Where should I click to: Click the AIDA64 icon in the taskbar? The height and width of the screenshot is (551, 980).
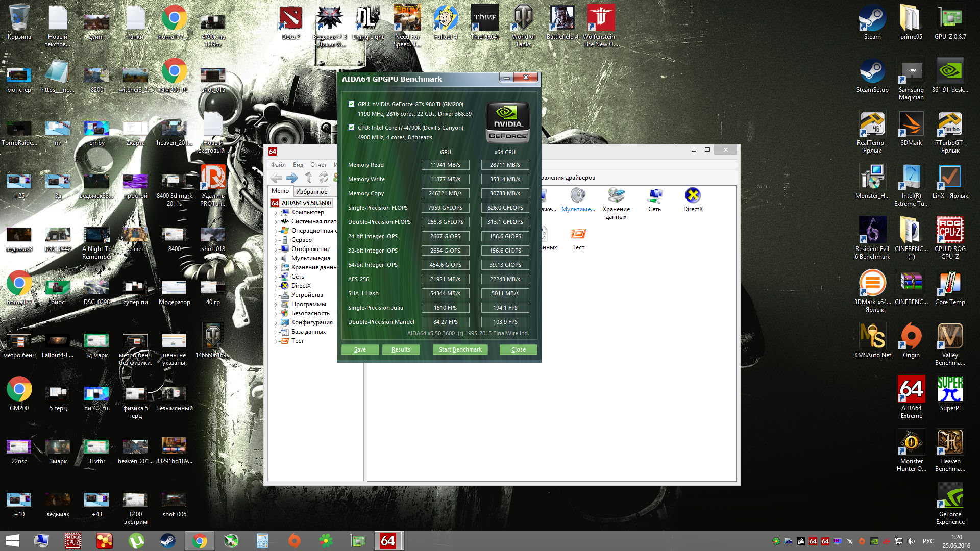pyautogui.click(x=388, y=541)
